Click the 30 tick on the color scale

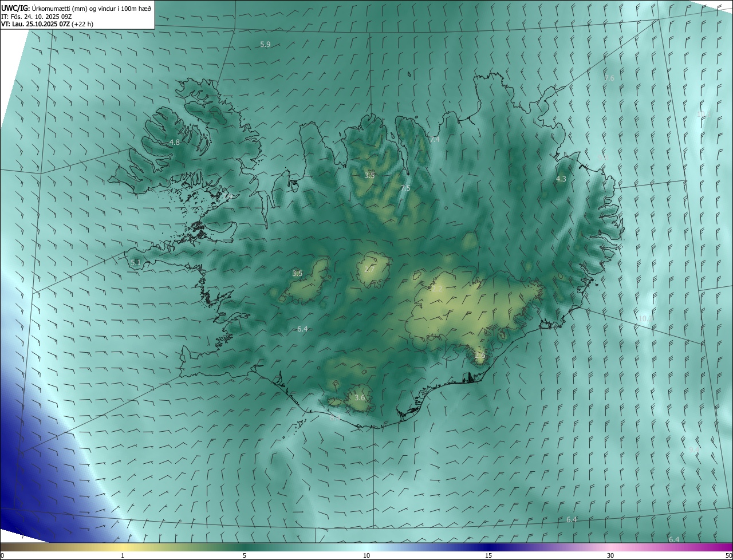[610, 555]
